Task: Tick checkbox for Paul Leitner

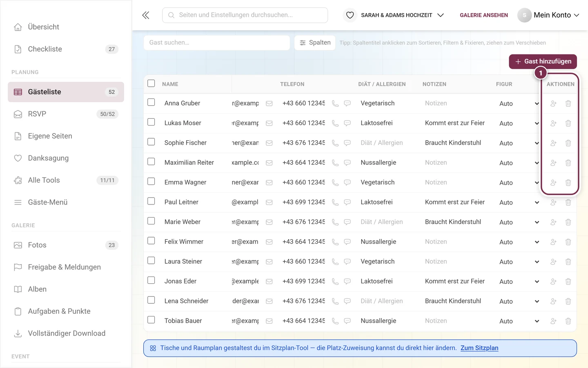Action: coord(151,201)
